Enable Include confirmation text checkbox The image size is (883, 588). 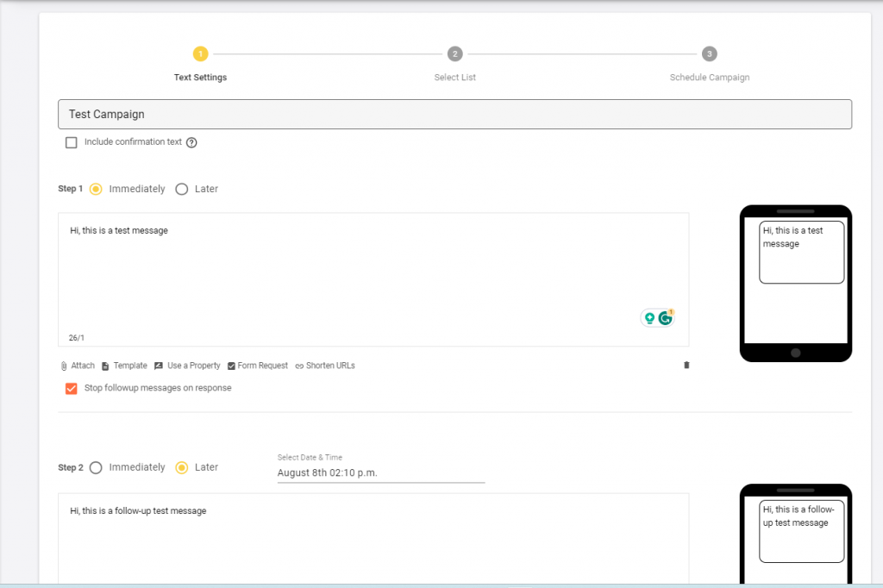click(72, 142)
